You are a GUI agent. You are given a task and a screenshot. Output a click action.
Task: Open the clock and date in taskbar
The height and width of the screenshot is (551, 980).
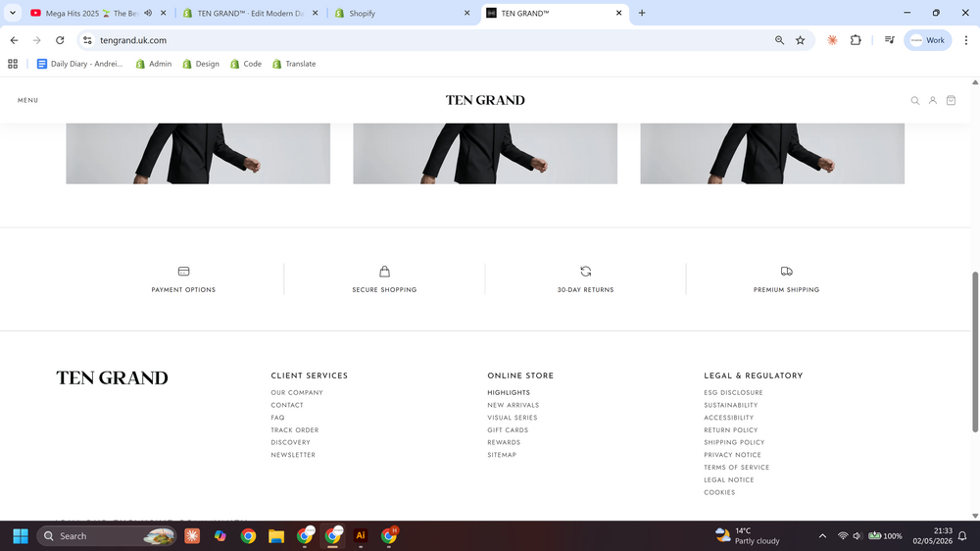[x=932, y=536]
